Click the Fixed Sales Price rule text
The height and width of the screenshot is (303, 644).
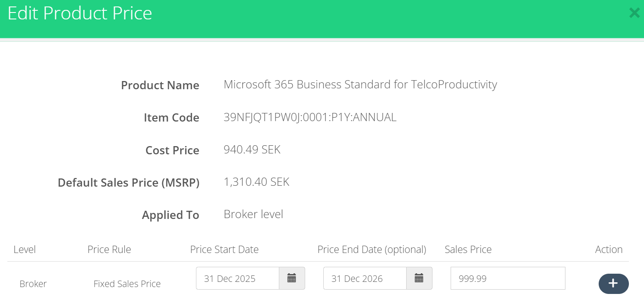pyautogui.click(x=127, y=284)
